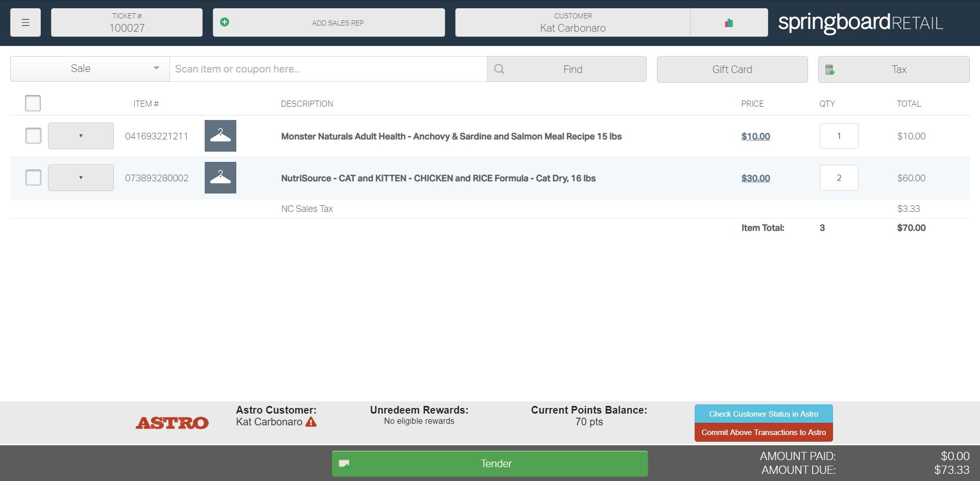
Task: Click the NutriSource CAT and KITTEN description
Action: (x=438, y=178)
